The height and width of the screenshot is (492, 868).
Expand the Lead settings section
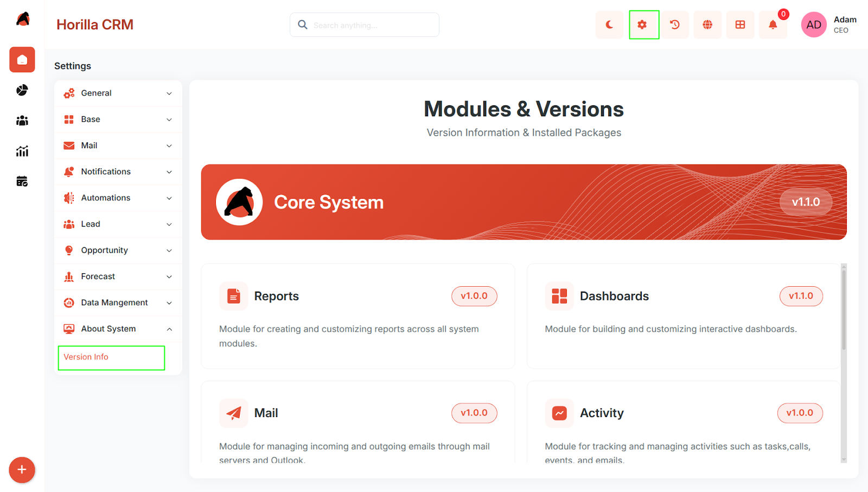pyautogui.click(x=118, y=224)
